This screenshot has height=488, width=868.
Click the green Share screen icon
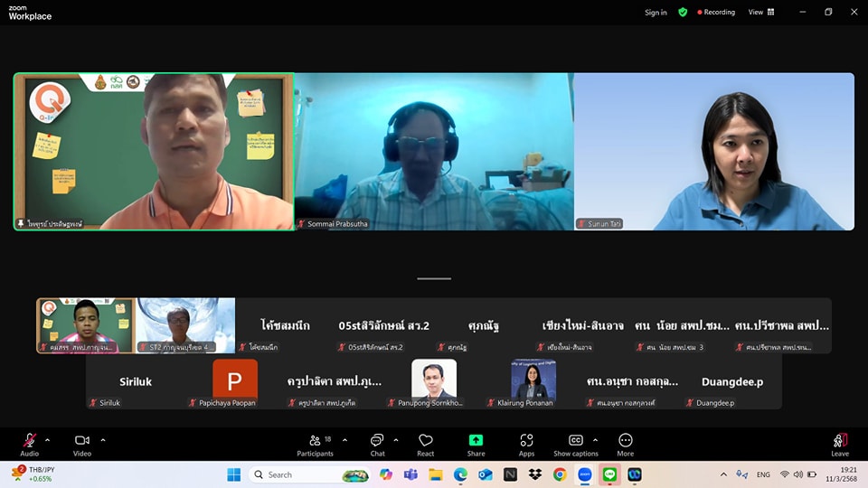476,443
